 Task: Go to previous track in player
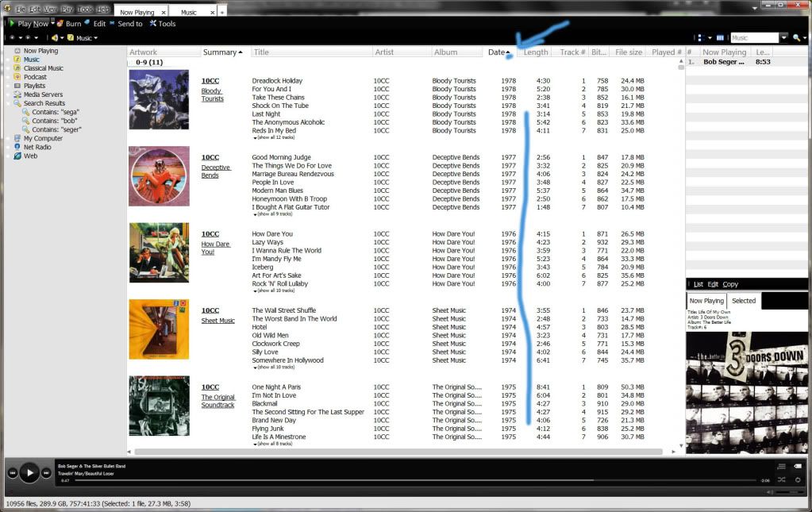(13, 473)
